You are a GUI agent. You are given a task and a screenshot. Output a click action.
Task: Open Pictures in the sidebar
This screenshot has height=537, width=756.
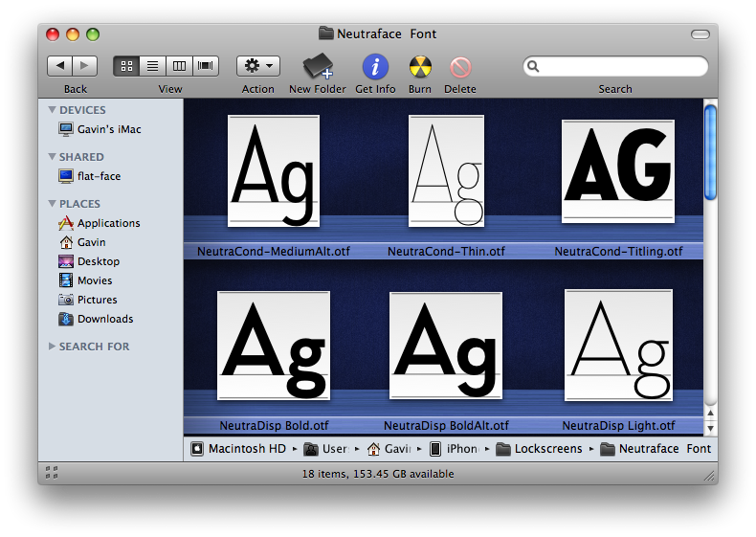tap(88, 300)
